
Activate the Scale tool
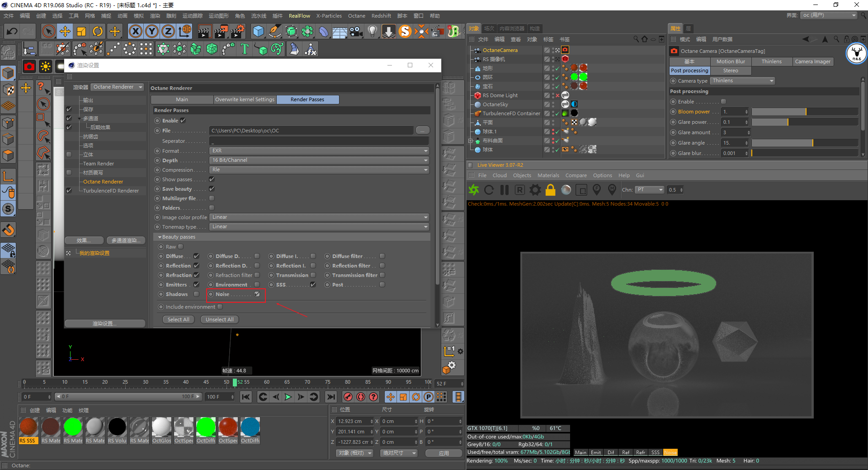(x=81, y=31)
